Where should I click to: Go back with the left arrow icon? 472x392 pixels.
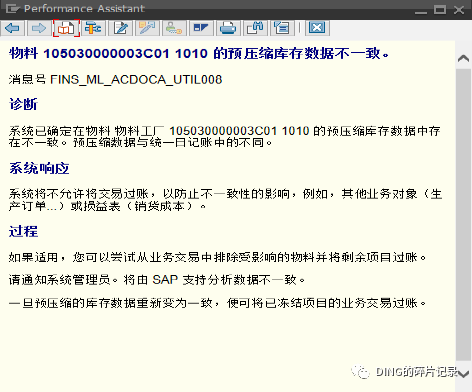pyautogui.click(x=13, y=28)
